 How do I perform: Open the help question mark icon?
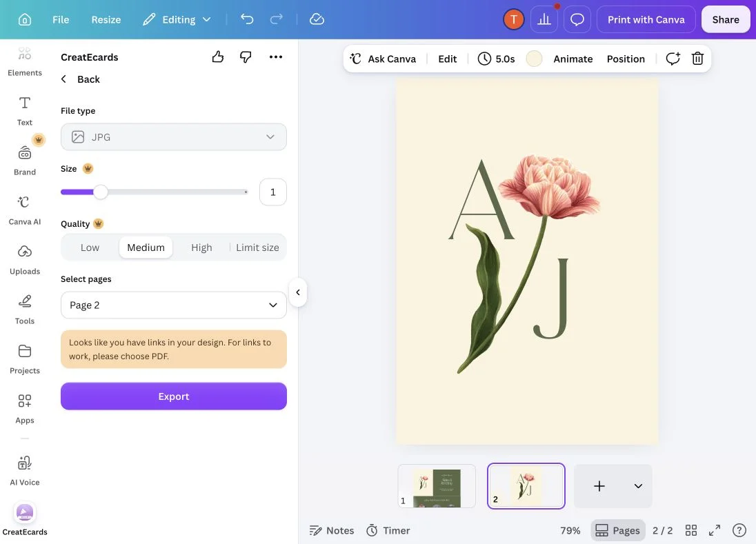pyautogui.click(x=739, y=530)
